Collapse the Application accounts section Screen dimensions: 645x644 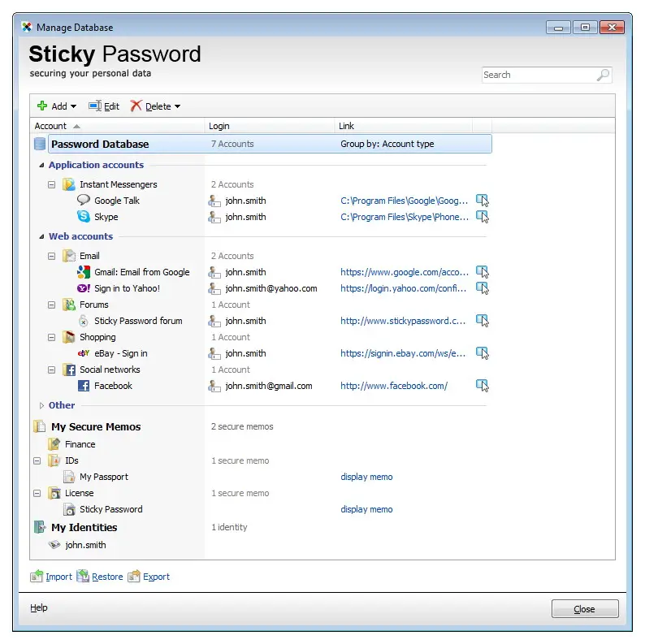point(41,166)
